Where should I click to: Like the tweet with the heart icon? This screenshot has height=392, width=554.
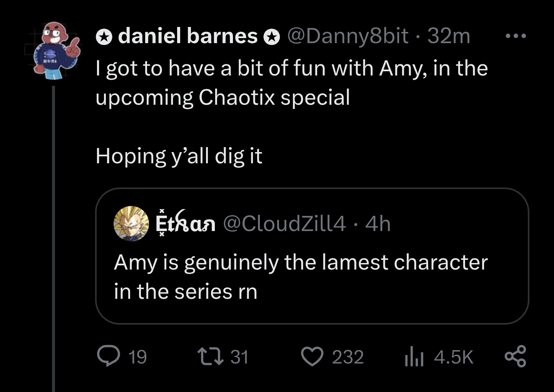313,356
